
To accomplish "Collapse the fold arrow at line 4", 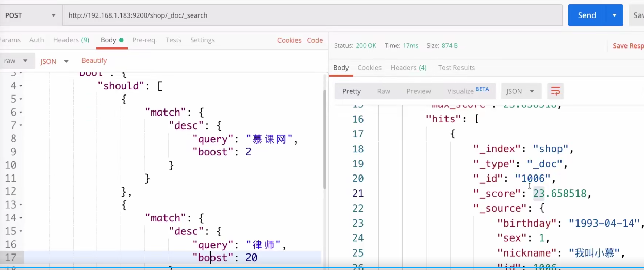I will 21,86.
